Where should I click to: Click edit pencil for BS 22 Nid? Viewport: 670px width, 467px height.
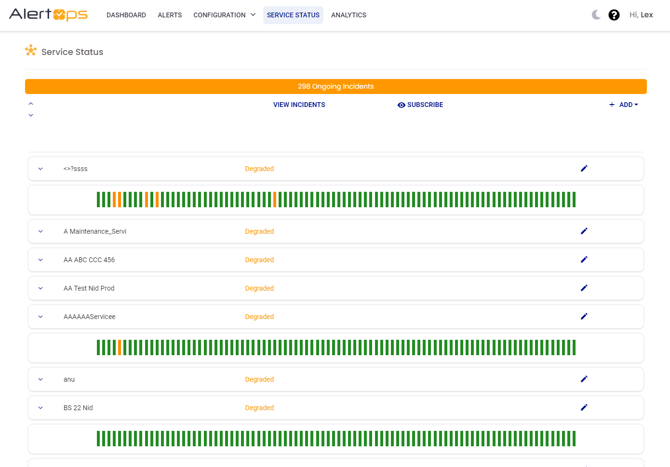[584, 408]
